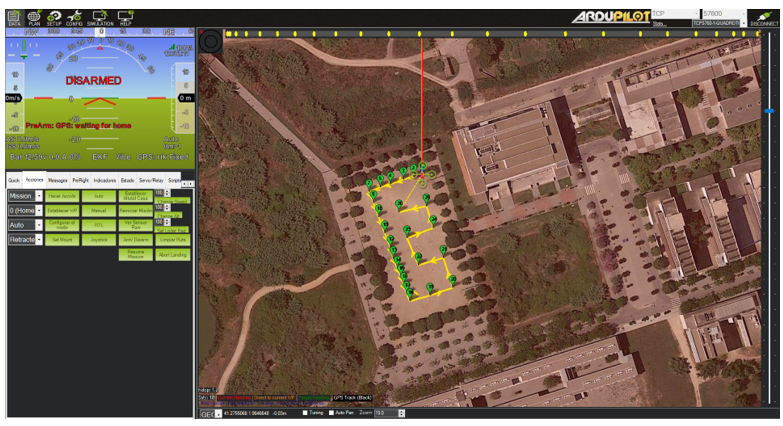This screenshot has height=426, width=783.
Task: Open the PLAN flight planner icon
Action: 34,17
